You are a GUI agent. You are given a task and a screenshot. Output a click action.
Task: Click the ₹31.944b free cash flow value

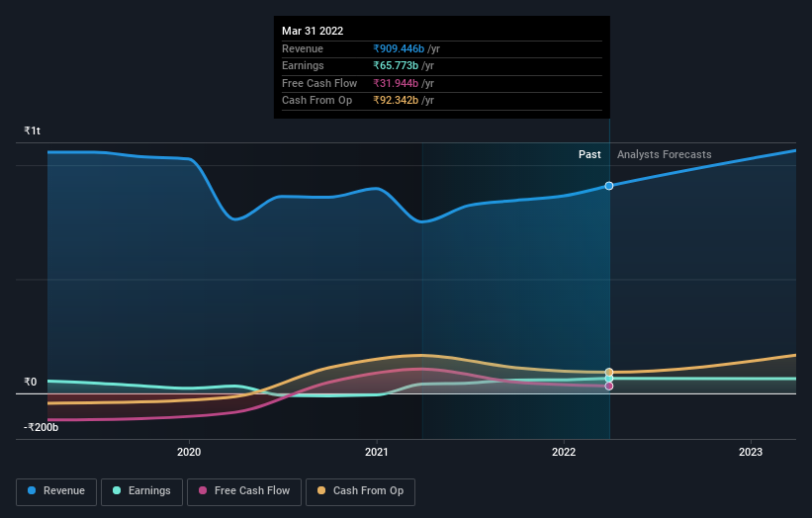click(x=396, y=83)
